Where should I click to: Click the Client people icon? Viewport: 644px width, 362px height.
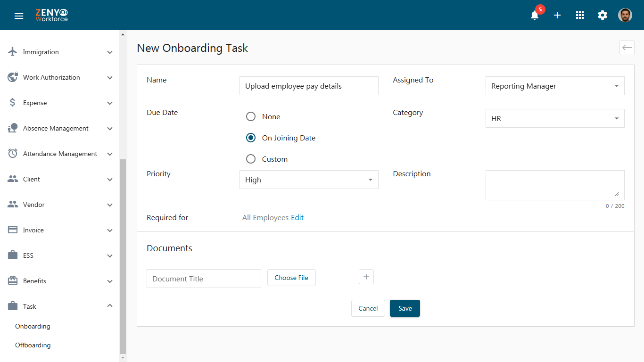[x=13, y=179]
